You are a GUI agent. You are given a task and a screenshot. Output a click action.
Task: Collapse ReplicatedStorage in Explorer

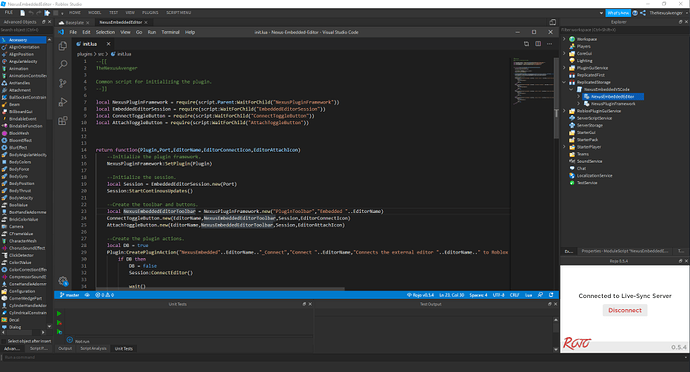[x=564, y=82]
